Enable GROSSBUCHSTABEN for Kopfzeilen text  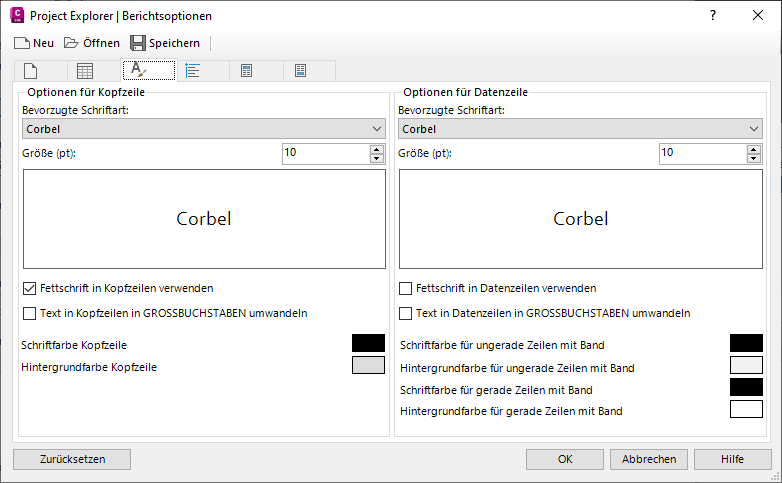tap(29, 313)
